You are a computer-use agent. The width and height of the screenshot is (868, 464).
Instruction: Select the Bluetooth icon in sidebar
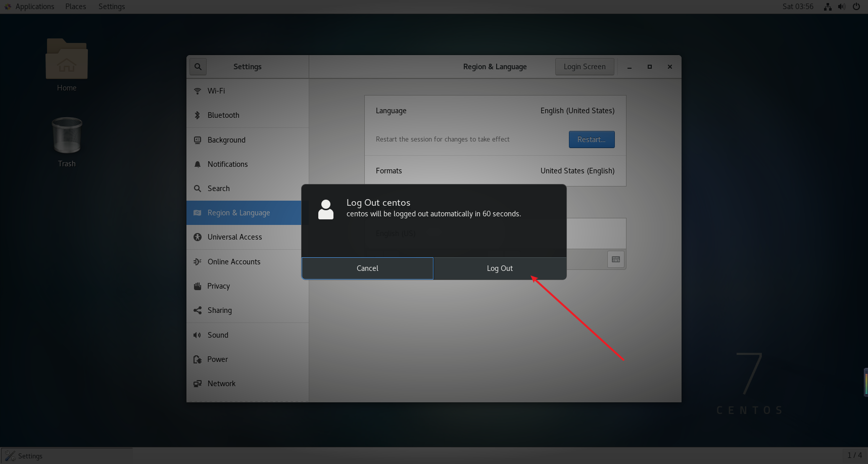coord(198,115)
